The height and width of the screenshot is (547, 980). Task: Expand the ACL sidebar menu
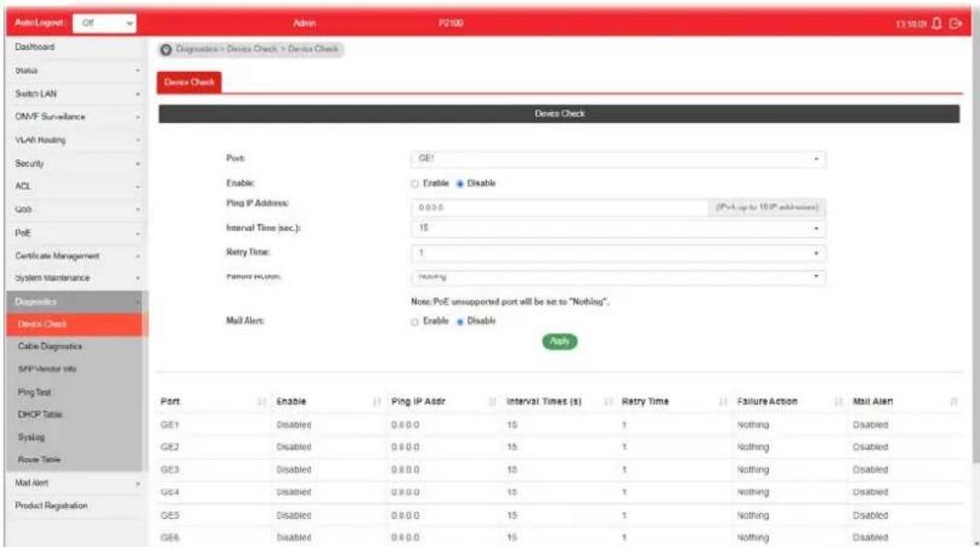pos(77,186)
